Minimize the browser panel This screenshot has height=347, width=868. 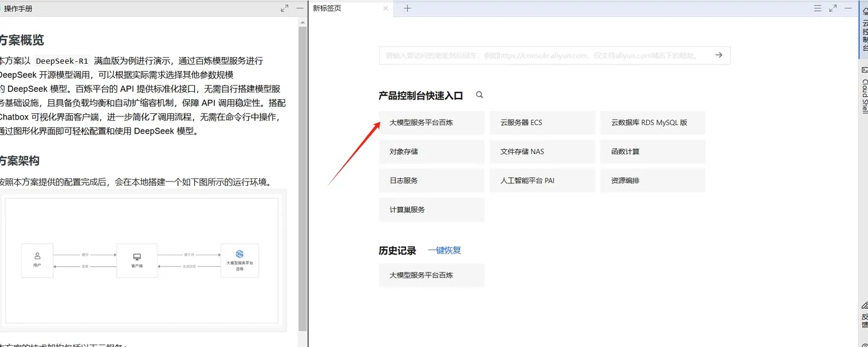pos(848,8)
